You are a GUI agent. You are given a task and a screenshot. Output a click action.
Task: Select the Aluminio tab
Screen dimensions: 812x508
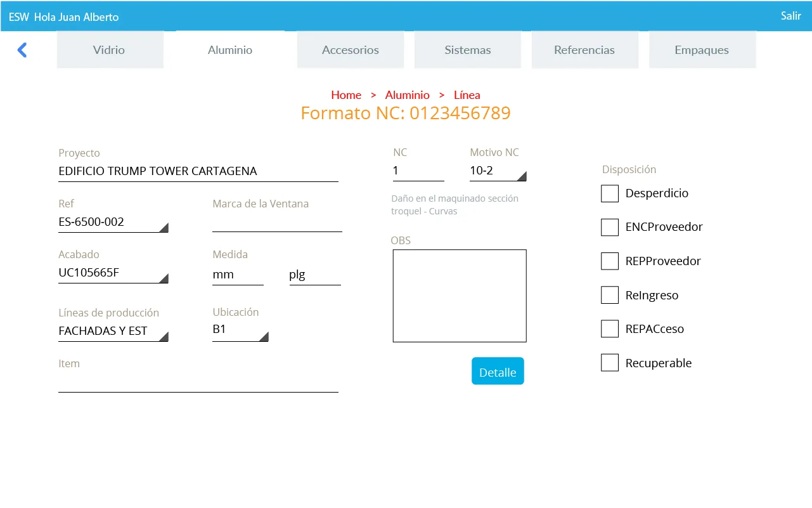230,49
